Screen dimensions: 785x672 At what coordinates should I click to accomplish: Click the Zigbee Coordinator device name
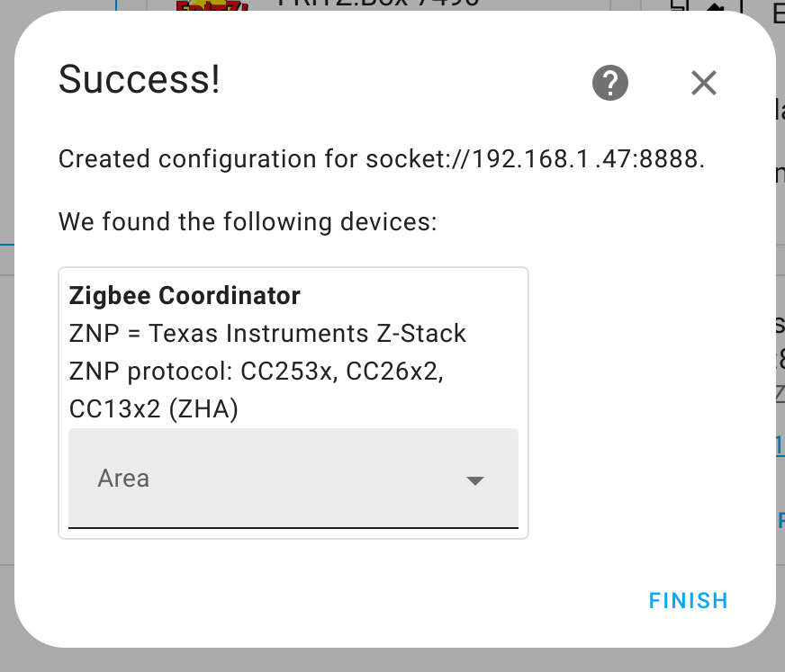[x=185, y=295]
